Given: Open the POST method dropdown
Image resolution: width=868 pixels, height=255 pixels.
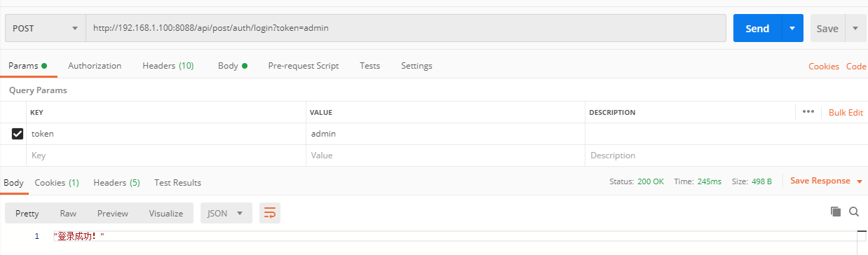Looking at the screenshot, I should (46, 29).
